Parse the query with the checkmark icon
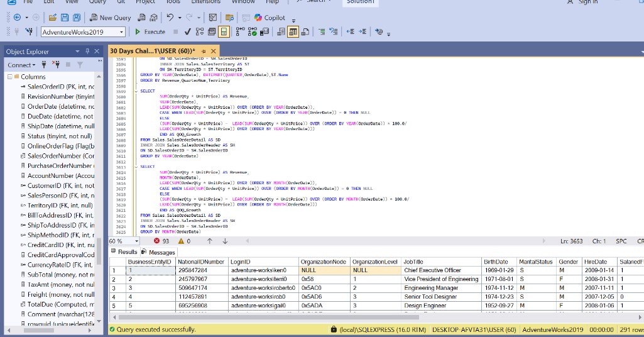Screen dimensions: 644x337 (x=188, y=31)
